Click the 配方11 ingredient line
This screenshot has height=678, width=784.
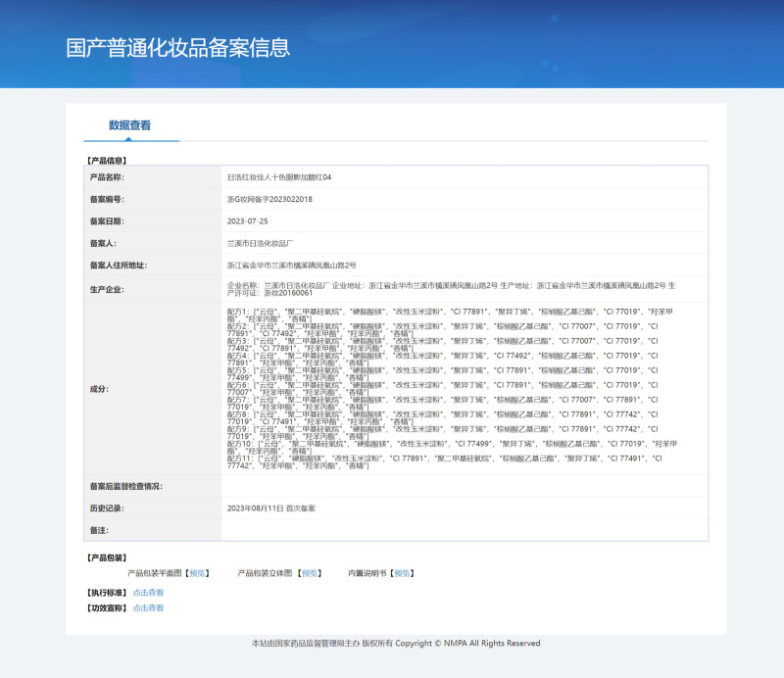click(445, 462)
